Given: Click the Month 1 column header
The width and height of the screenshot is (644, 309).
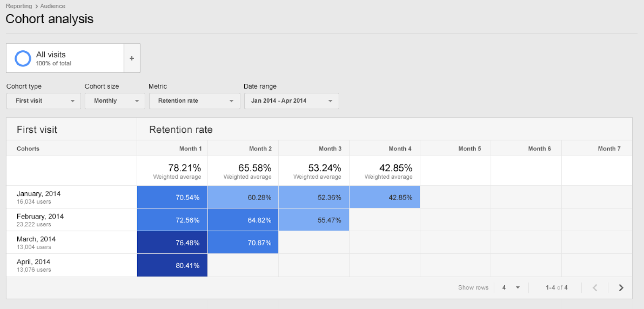Looking at the screenshot, I should click(x=190, y=148).
